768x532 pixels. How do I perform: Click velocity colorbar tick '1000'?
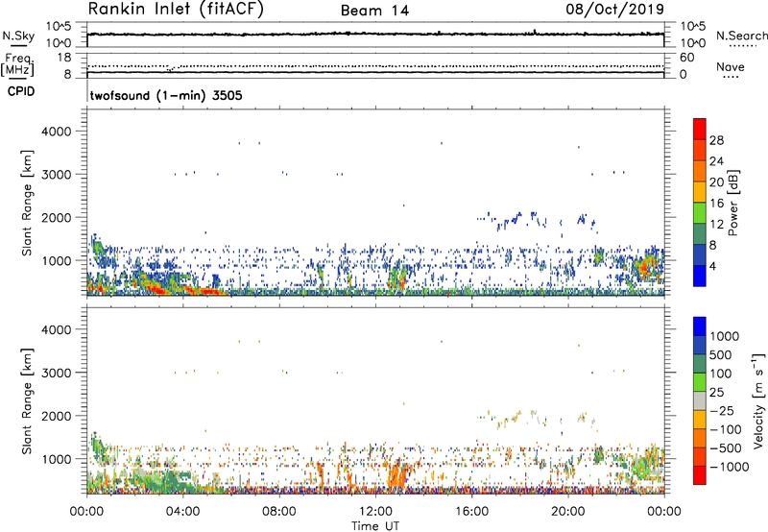725,336
